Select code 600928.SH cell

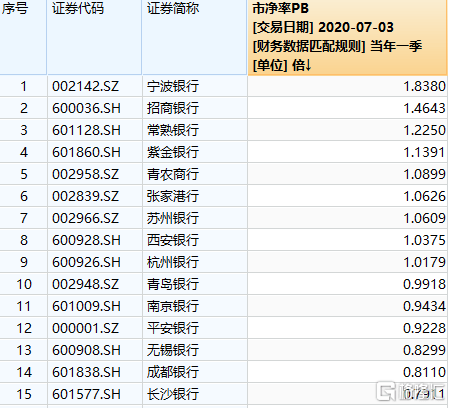pyautogui.click(x=94, y=240)
